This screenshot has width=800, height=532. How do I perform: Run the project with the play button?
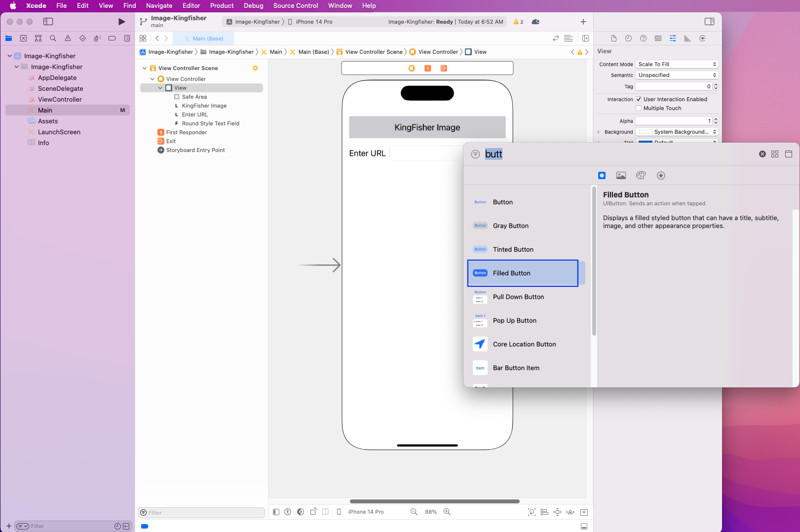tap(121, 22)
